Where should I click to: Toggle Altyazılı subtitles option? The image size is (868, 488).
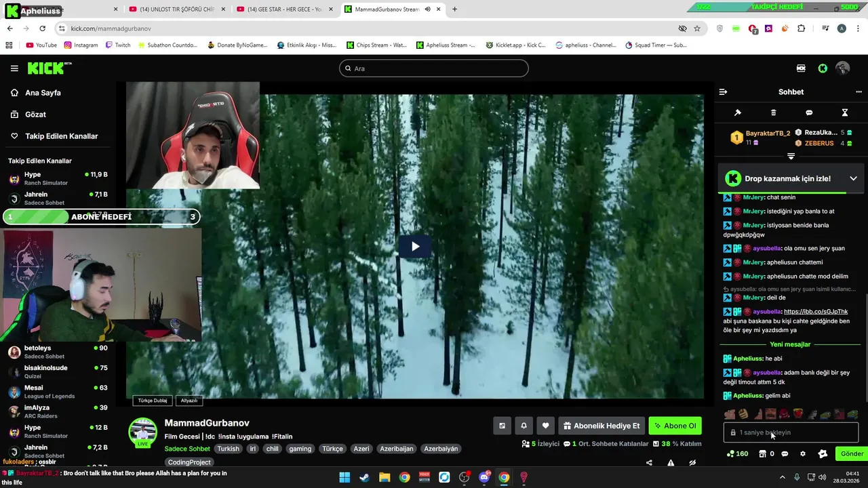pyautogui.click(x=189, y=401)
